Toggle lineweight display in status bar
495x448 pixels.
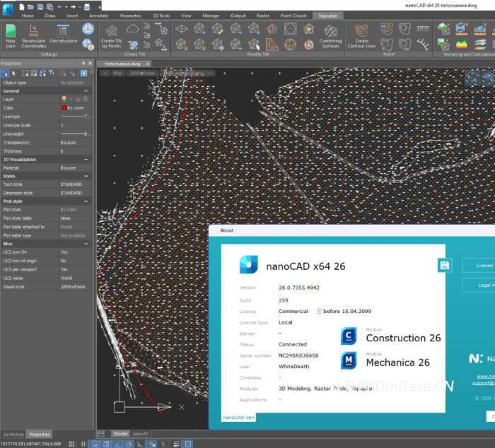pos(177,444)
